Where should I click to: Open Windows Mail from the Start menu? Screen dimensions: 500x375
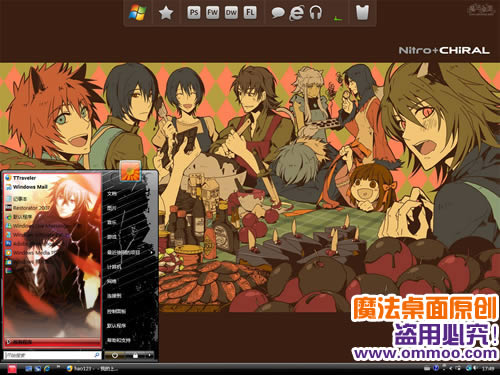click(x=26, y=187)
